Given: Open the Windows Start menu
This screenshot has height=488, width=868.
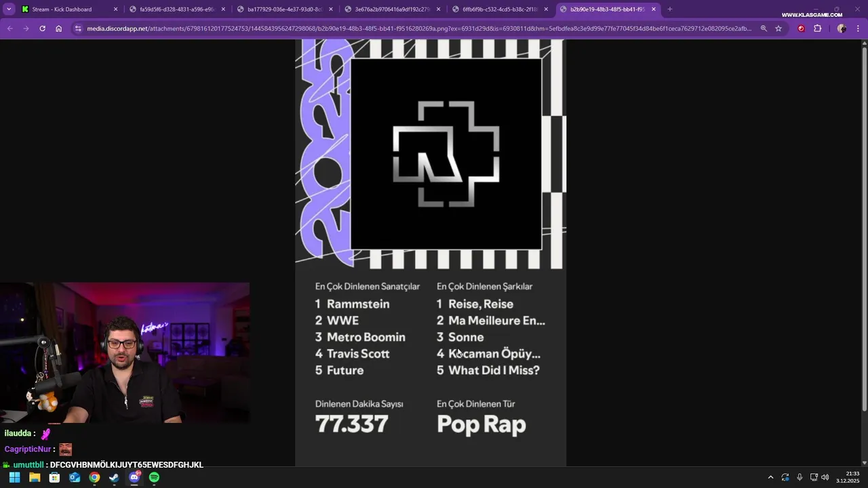Looking at the screenshot, I should point(14,478).
